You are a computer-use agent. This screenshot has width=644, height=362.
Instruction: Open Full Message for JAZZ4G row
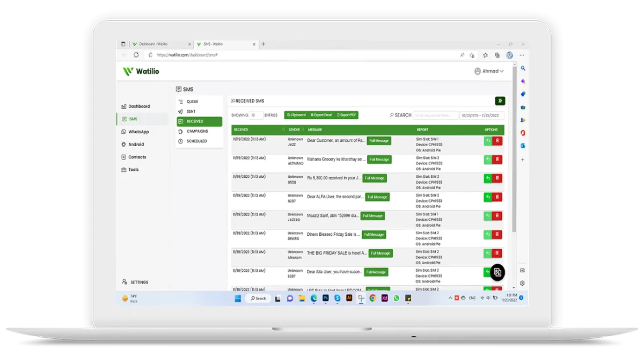372,216
